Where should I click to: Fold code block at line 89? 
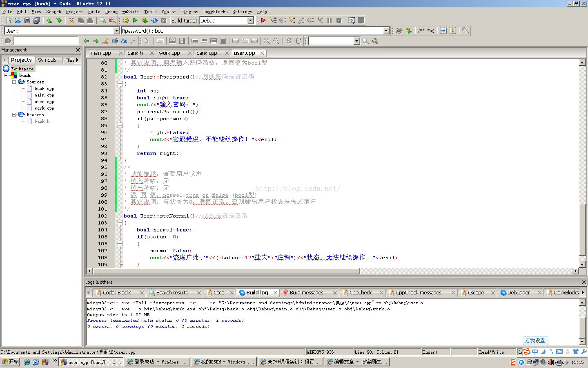point(120,126)
